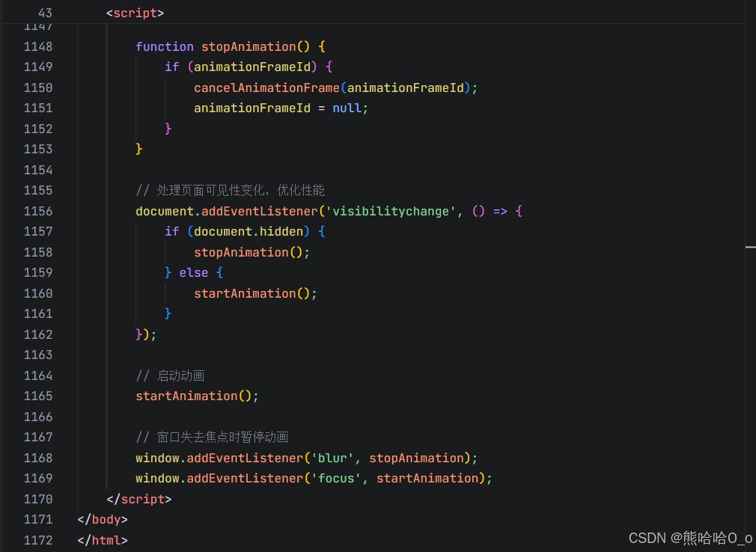Screen dimensions: 756x552
Task: Click the comment 启动动画
Action: pyautogui.click(x=170, y=375)
